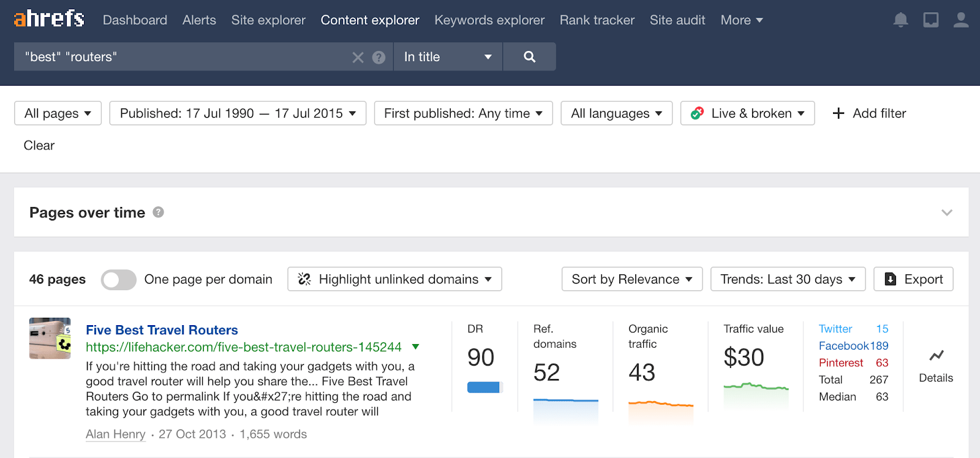Click the Live & broken status icon

[x=697, y=113]
